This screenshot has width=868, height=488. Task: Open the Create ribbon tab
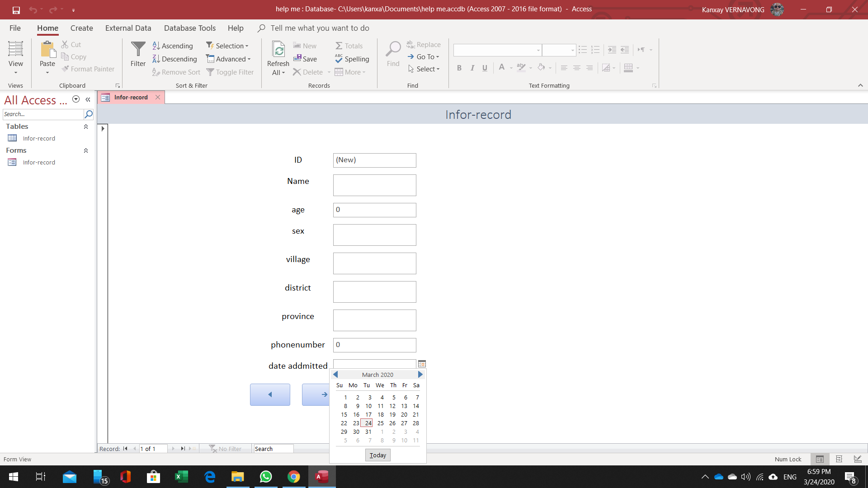point(81,28)
